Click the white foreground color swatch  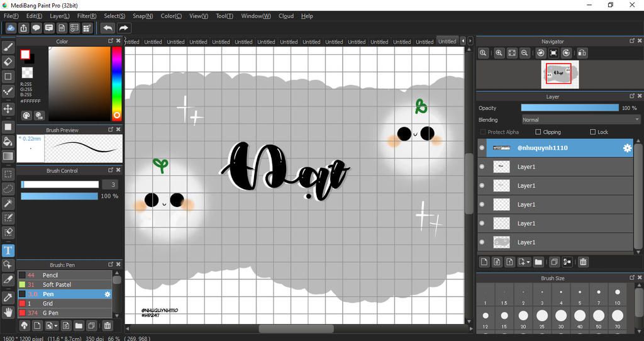pyautogui.click(x=25, y=55)
